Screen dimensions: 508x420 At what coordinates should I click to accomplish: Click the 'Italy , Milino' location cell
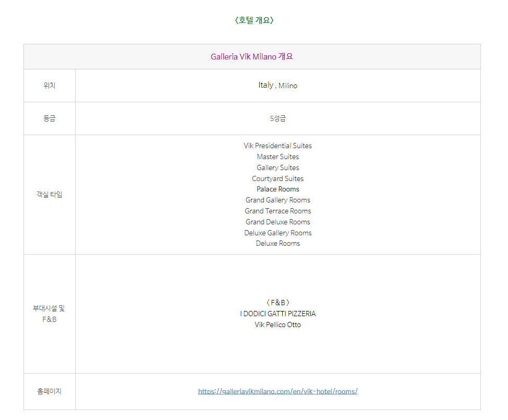tap(277, 85)
